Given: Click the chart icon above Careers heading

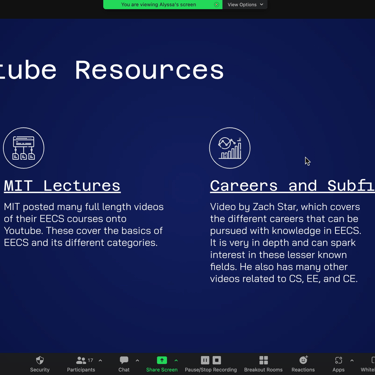Looking at the screenshot, I should pos(230,148).
